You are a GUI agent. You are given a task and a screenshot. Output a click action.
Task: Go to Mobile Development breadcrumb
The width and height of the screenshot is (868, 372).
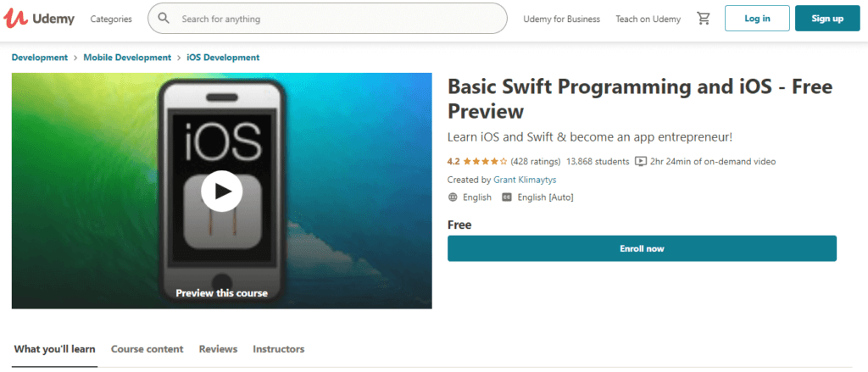pyautogui.click(x=127, y=57)
